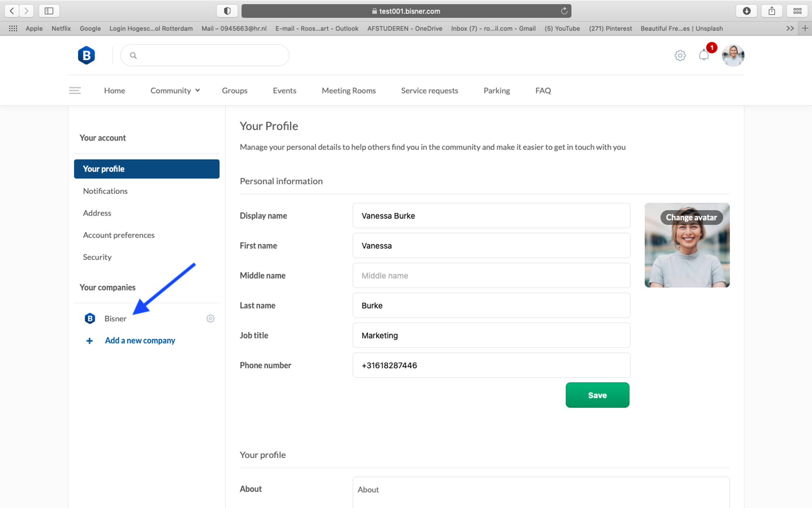Open Address settings in sidebar
The height and width of the screenshot is (508, 812).
coord(97,213)
